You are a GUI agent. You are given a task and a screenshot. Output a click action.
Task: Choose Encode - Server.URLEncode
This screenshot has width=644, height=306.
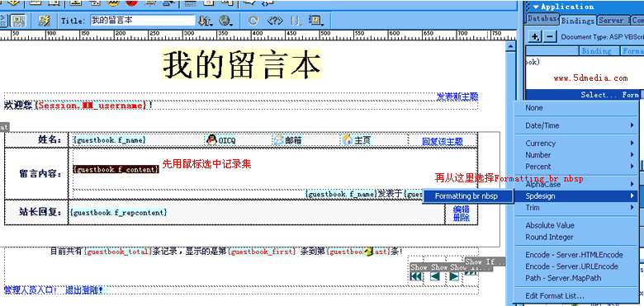(576, 266)
